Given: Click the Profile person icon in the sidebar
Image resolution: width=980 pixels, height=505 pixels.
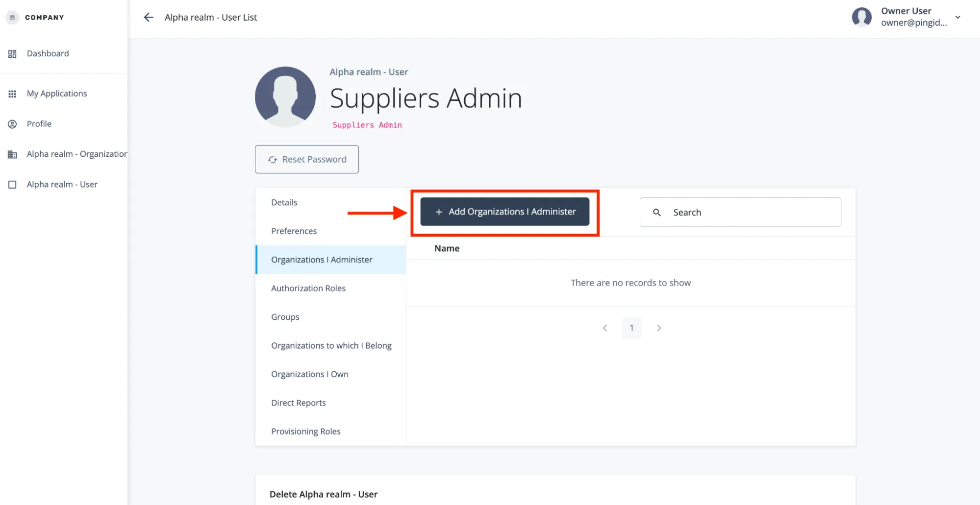Looking at the screenshot, I should click(x=12, y=124).
